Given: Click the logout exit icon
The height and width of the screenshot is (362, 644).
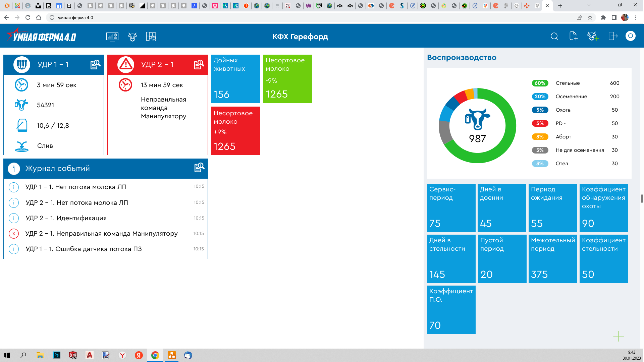Looking at the screenshot, I should (x=613, y=36).
